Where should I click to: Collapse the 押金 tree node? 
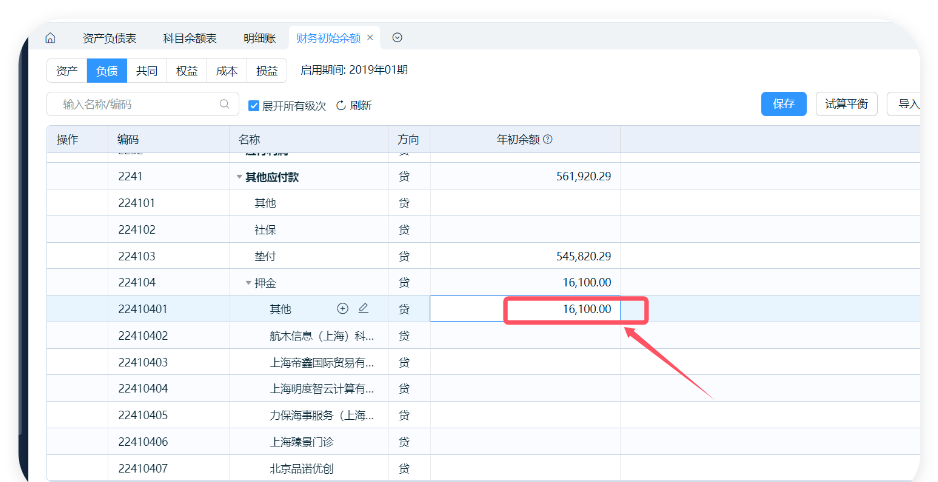[249, 283]
